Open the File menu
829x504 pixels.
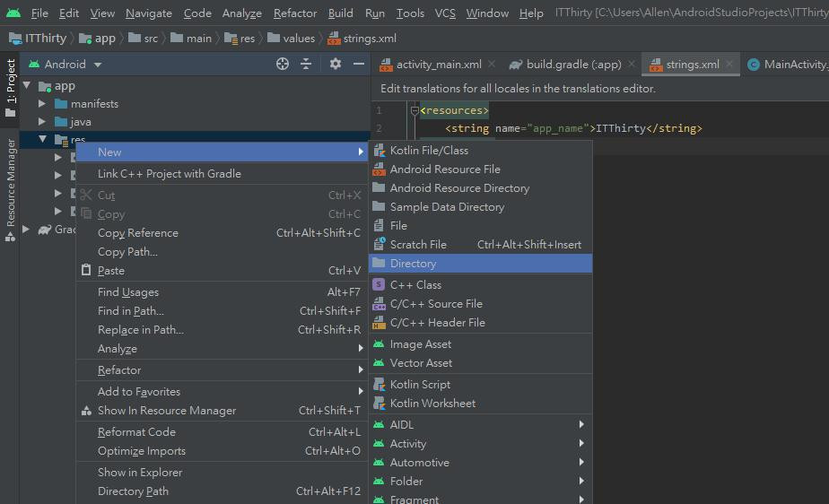[39, 13]
